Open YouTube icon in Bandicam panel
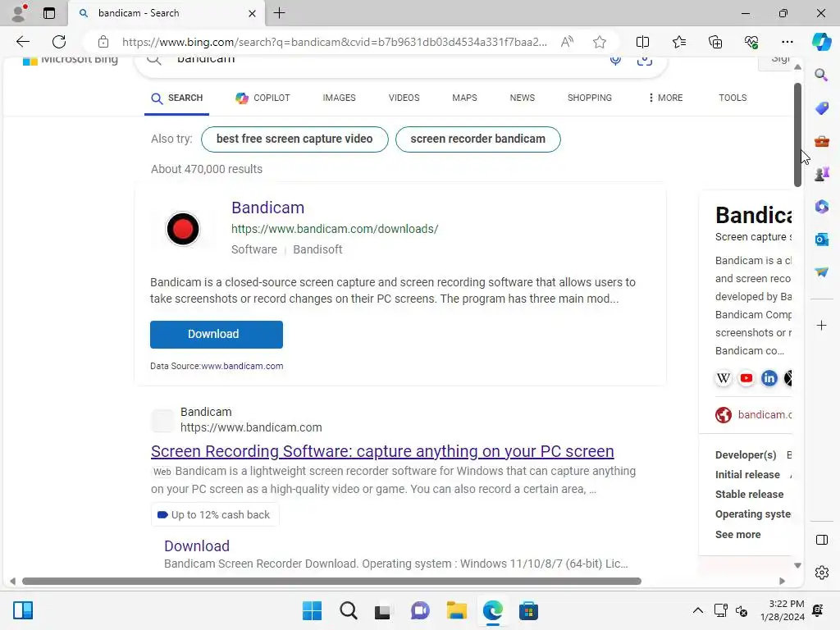The image size is (840, 630). pos(746,378)
